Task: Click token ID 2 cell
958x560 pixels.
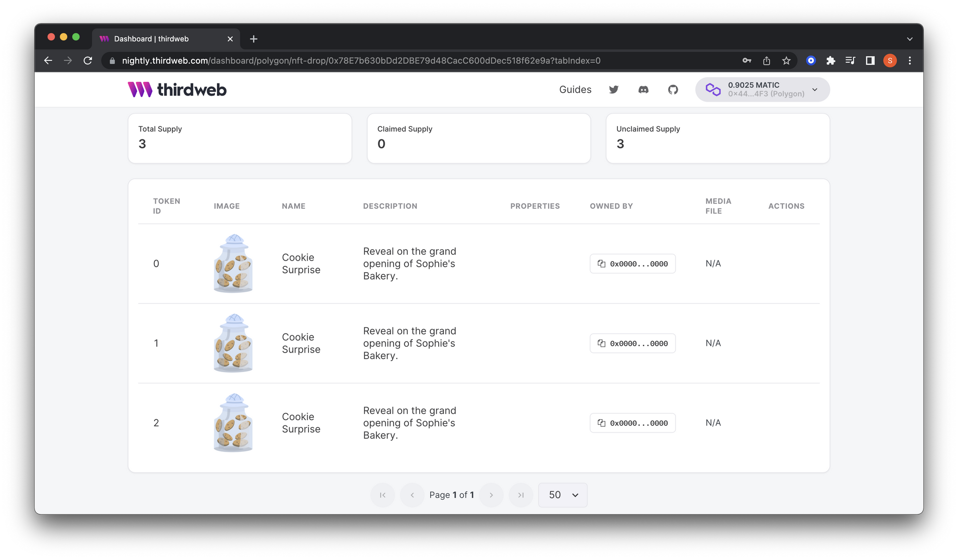Action: (x=156, y=423)
